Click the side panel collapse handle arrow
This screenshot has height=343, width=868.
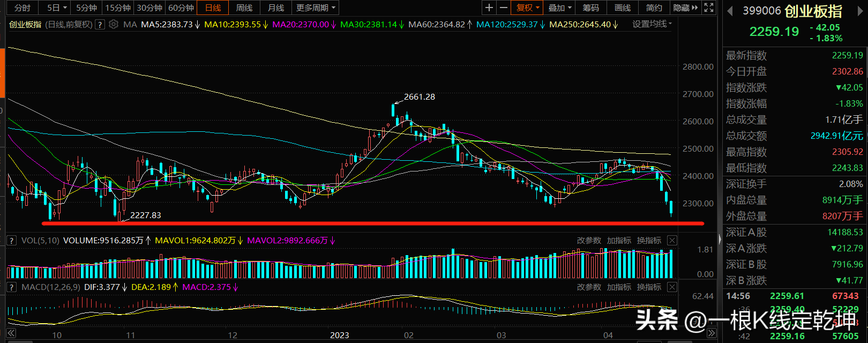(720, 239)
